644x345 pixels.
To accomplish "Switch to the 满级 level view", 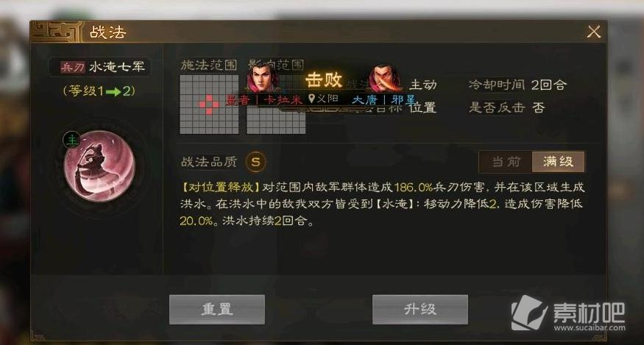I will click(x=558, y=162).
